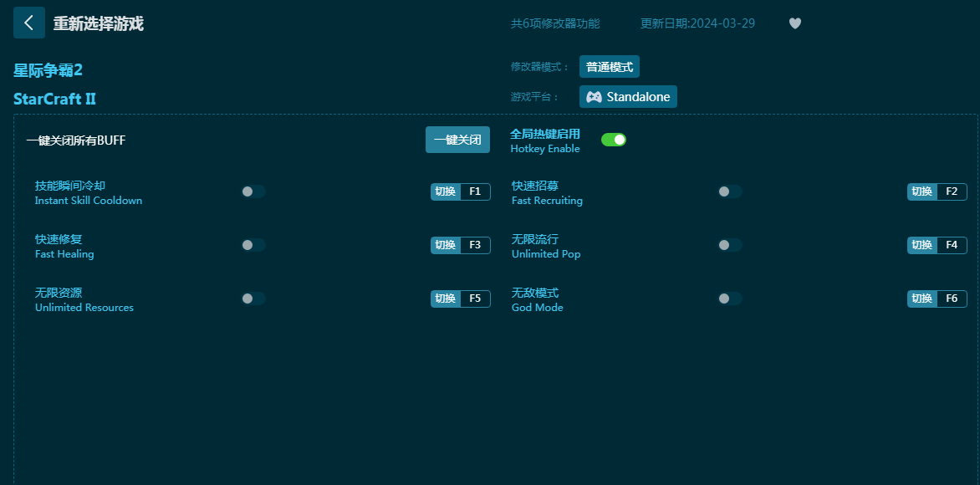Click the back arrow icon
Image resolution: width=980 pixels, height=485 pixels.
28,23
